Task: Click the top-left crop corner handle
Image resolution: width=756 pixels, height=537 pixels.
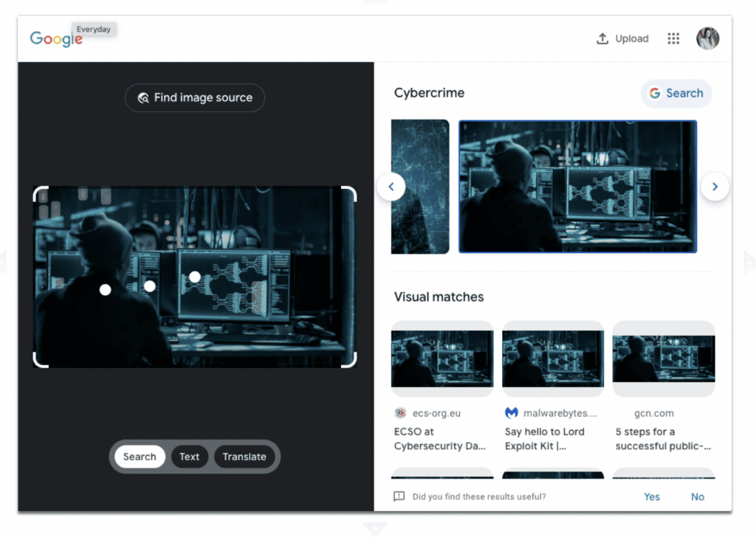Action: coord(41,193)
